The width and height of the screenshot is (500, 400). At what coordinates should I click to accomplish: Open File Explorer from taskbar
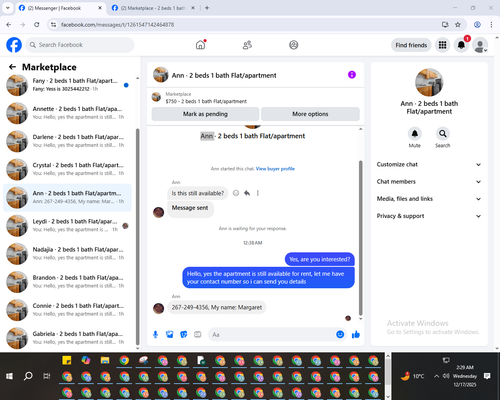pos(105,360)
